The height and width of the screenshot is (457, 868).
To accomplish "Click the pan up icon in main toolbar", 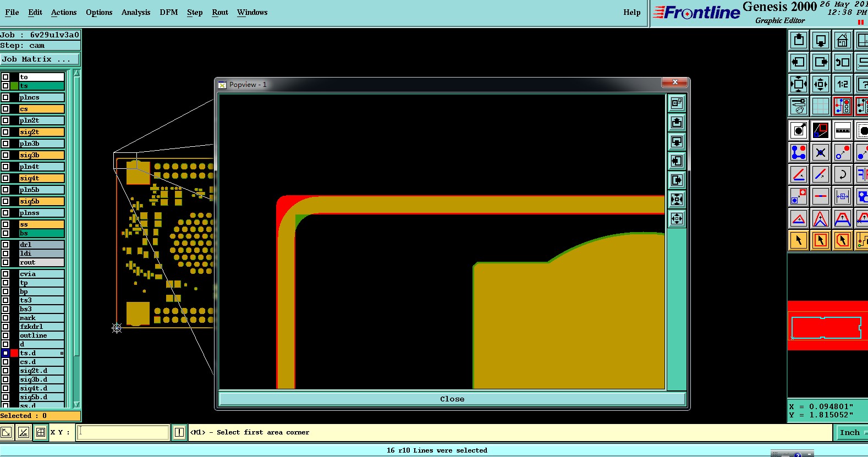I will tap(799, 41).
